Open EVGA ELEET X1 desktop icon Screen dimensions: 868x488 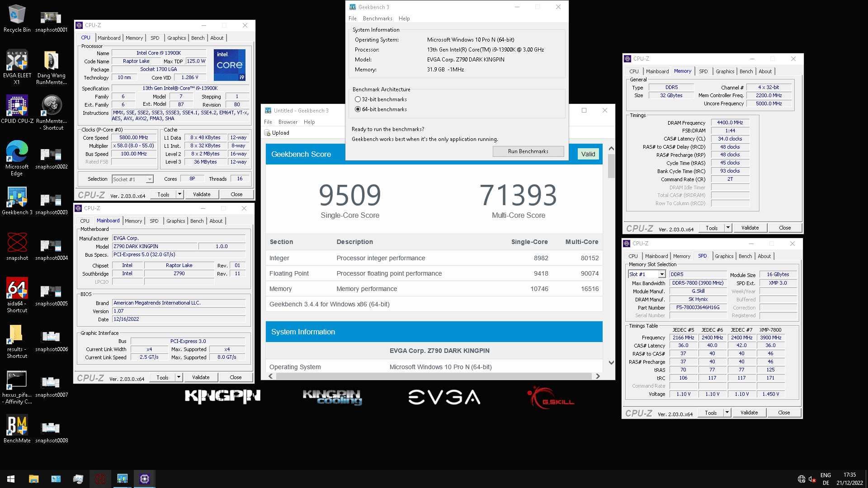[x=17, y=67]
